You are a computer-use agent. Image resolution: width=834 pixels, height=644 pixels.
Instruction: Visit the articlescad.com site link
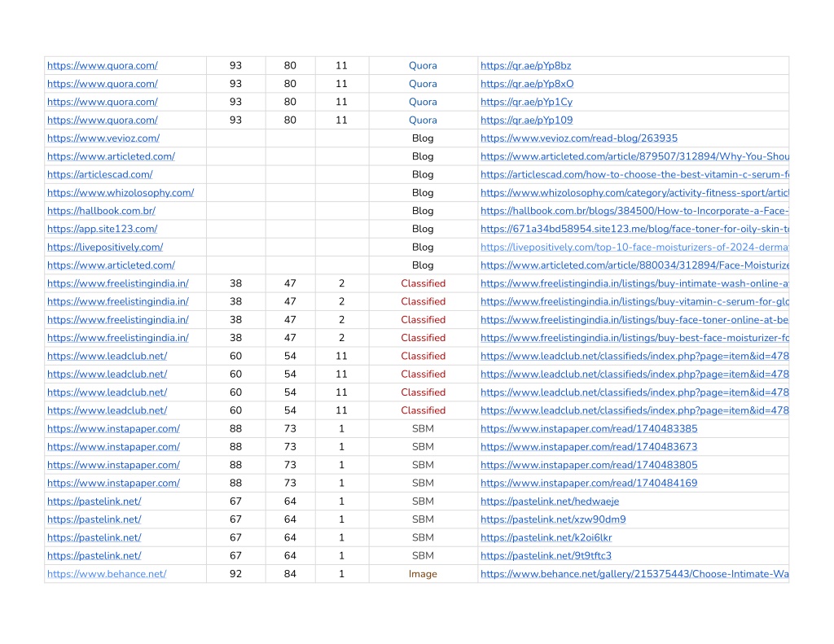point(100,174)
